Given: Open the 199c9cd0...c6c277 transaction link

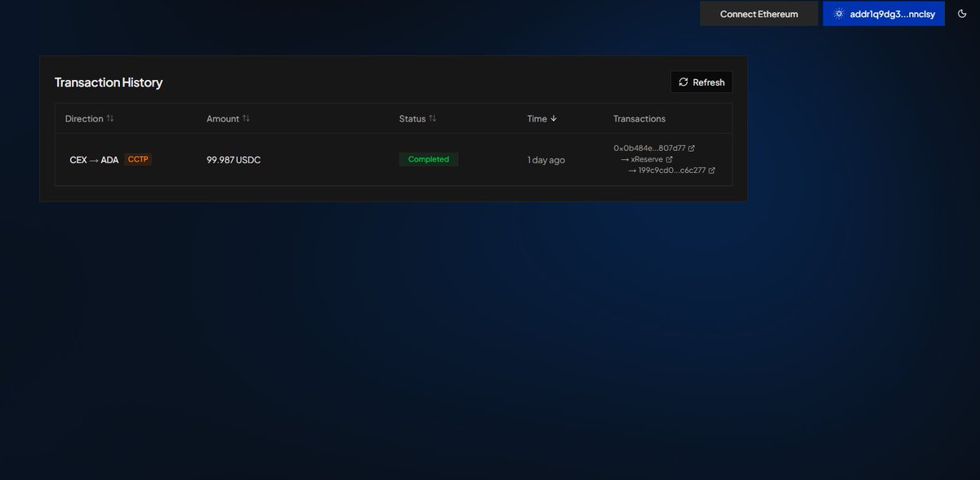Looking at the screenshot, I should [x=672, y=171].
